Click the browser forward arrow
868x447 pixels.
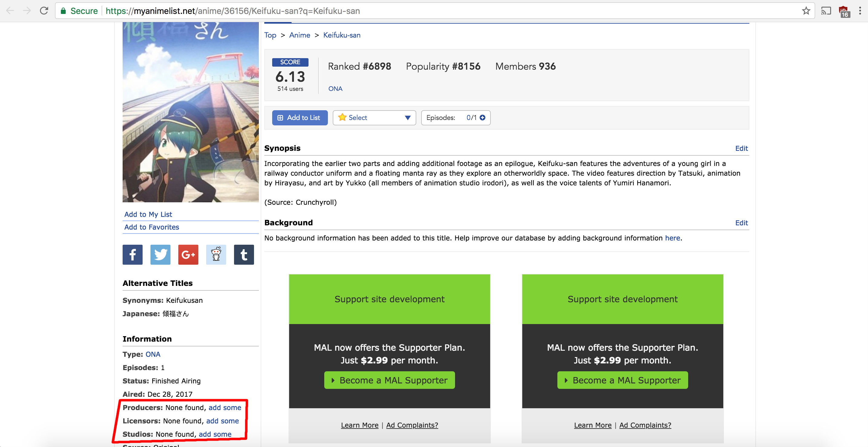click(27, 11)
